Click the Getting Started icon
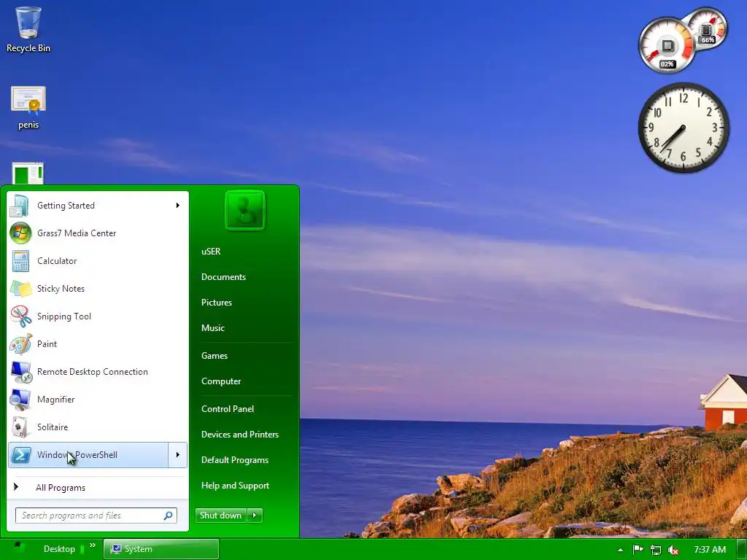This screenshot has height=560, width=747. 20,206
